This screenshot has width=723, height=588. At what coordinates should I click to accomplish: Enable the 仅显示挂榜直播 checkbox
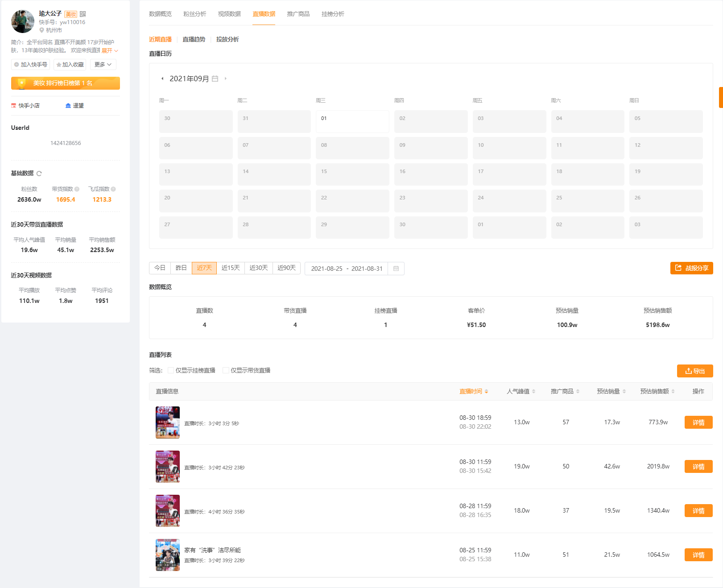click(171, 370)
